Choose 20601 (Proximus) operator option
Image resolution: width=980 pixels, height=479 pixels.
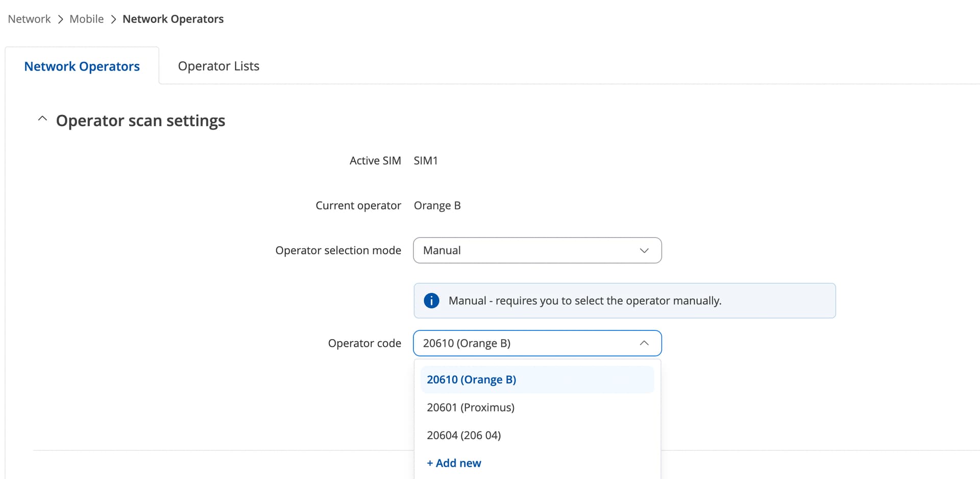537,408
